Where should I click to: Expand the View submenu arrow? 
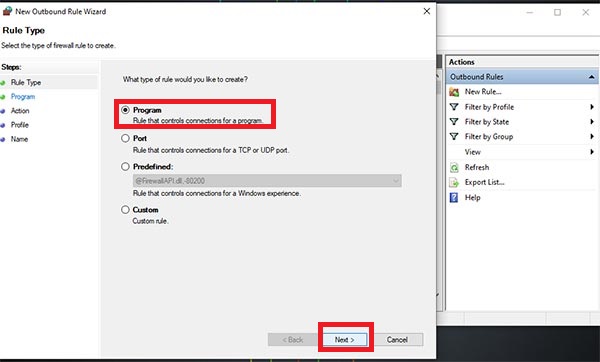592,152
